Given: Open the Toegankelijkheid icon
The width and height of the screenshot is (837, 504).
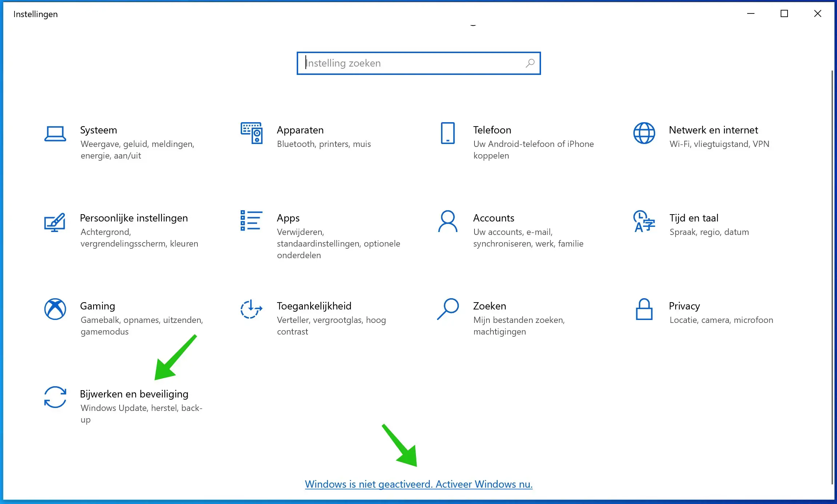Looking at the screenshot, I should click(251, 309).
